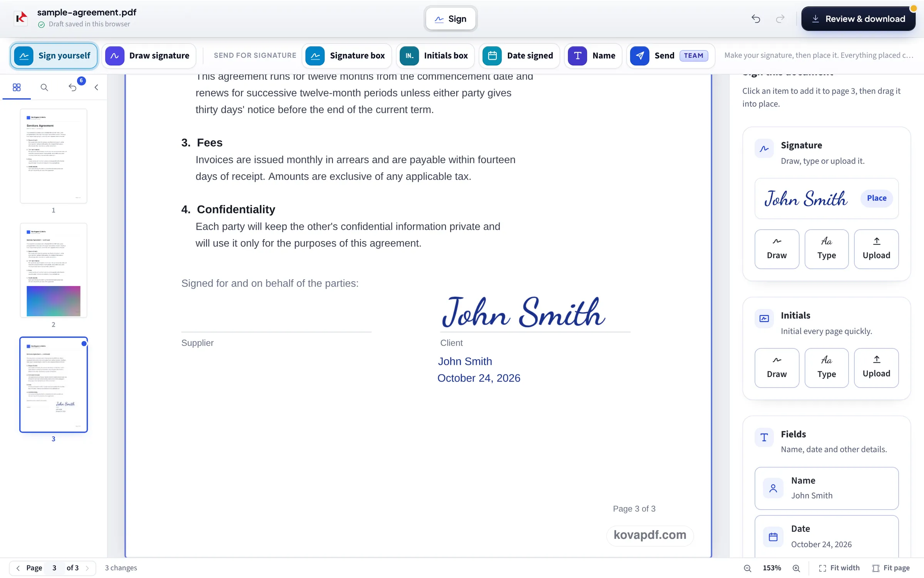The image size is (924, 578).
Task: Click the page number input field
Action: [x=54, y=568]
